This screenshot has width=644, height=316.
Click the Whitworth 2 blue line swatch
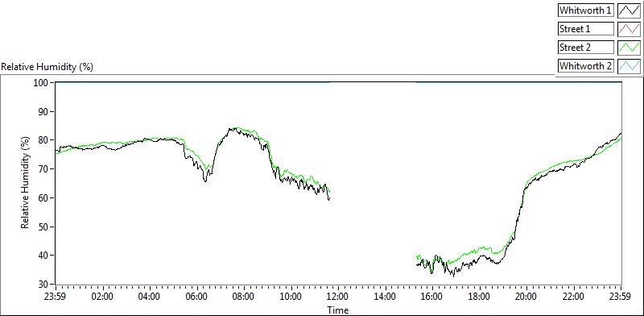pos(630,66)
